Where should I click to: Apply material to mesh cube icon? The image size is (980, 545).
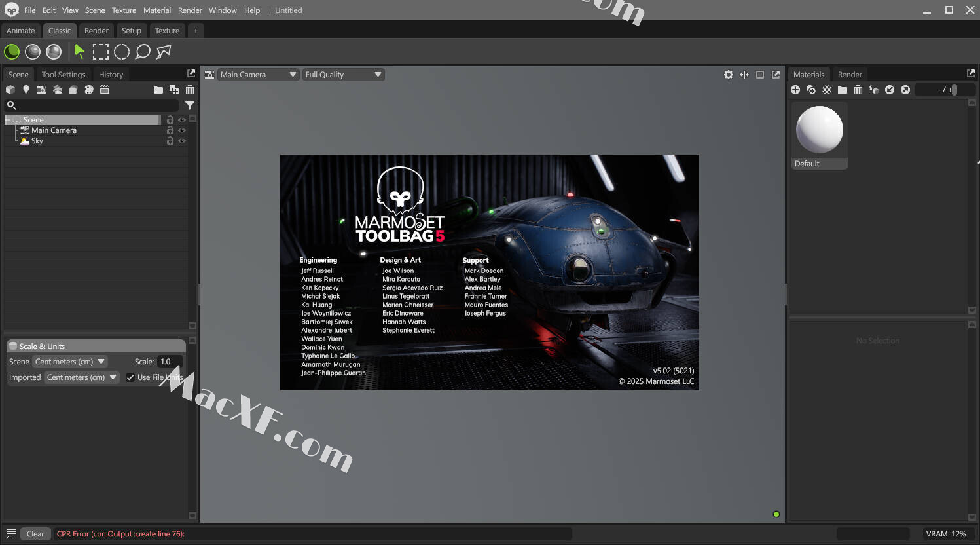874,90
